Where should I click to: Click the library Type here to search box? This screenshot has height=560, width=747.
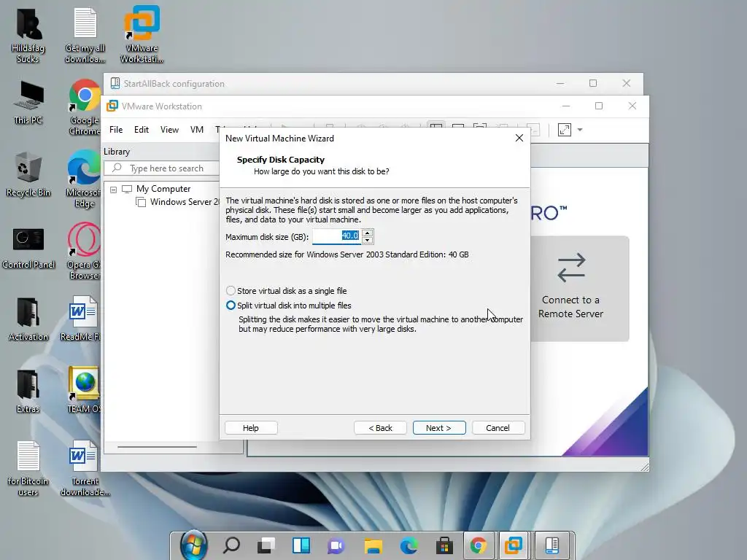[x=162, y=168]
